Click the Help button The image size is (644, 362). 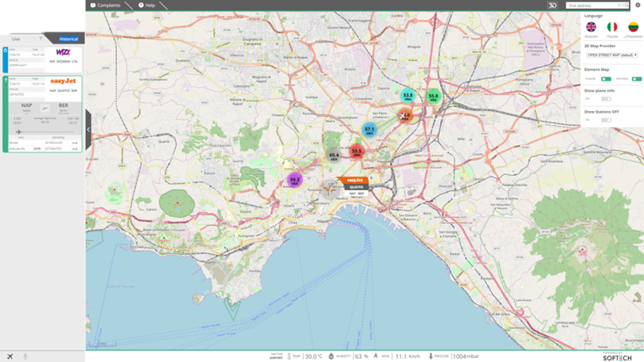(x=147, y=5)
